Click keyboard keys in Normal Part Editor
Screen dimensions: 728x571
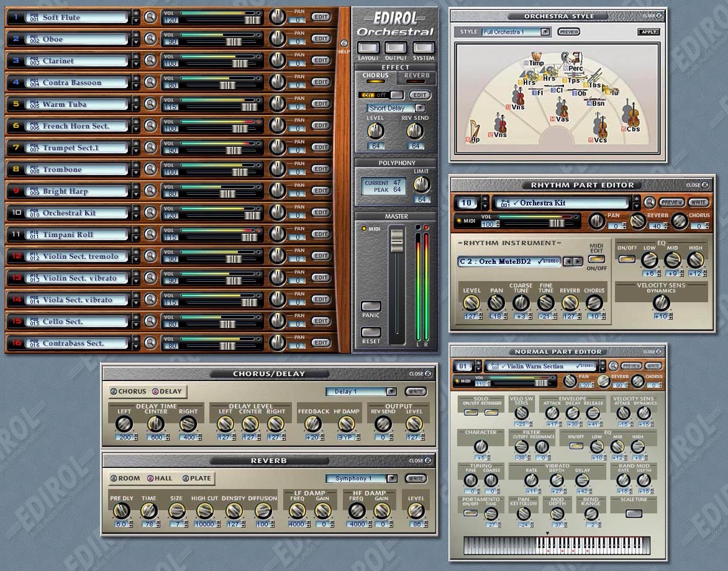pyautogui.click(x=557, y=545)
